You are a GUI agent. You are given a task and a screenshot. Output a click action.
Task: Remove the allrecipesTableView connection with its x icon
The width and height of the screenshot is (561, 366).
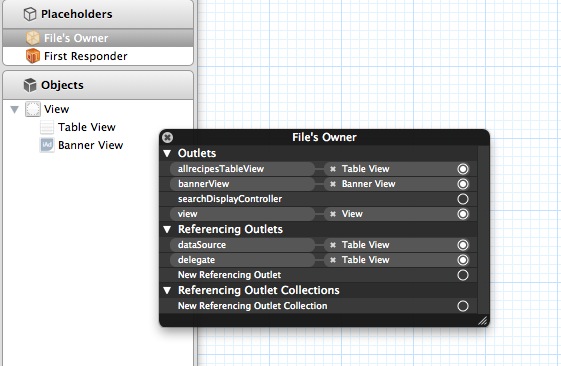333,169
